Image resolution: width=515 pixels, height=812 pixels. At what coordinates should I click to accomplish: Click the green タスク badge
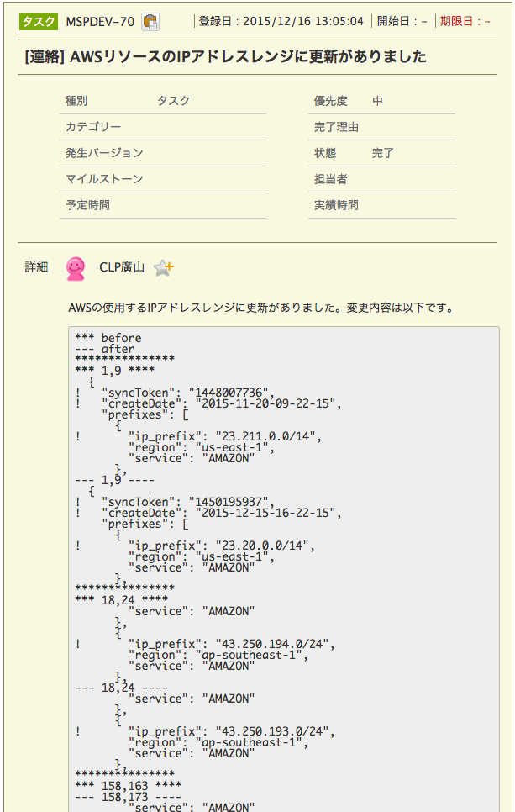(39, 22)
